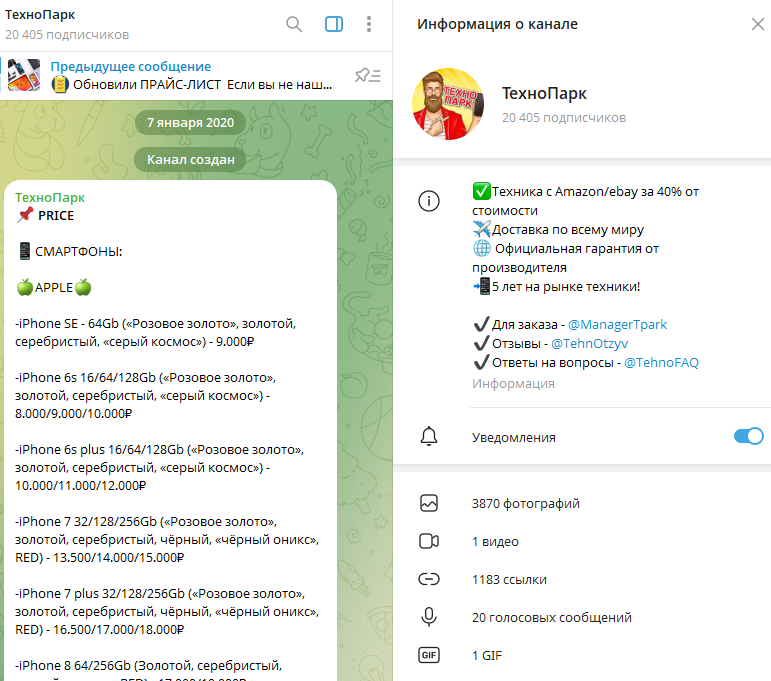Click the microphone voice messages icon

429,617
